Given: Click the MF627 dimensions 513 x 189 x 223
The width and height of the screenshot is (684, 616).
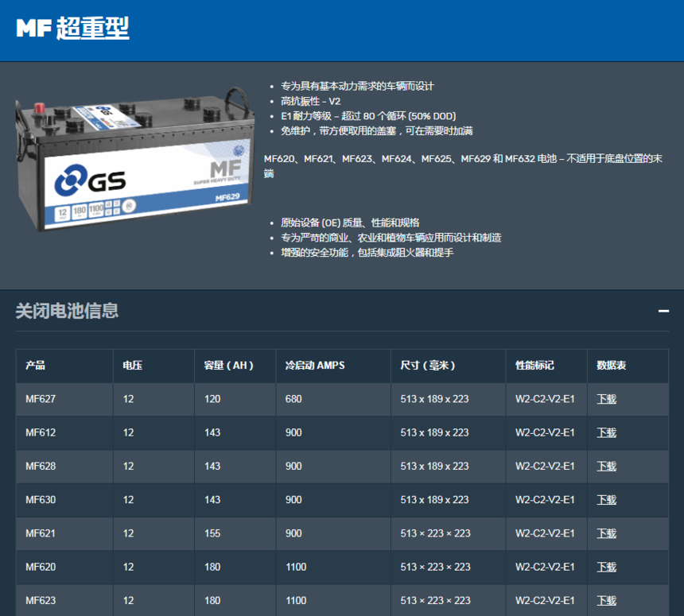Looking at the screenshot, I should [434, 399].
